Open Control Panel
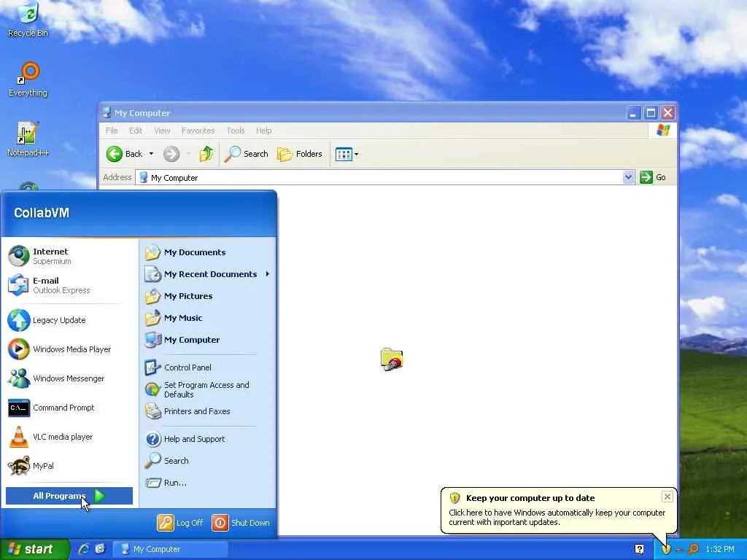747x560 pixels. [x=208, y=367]
